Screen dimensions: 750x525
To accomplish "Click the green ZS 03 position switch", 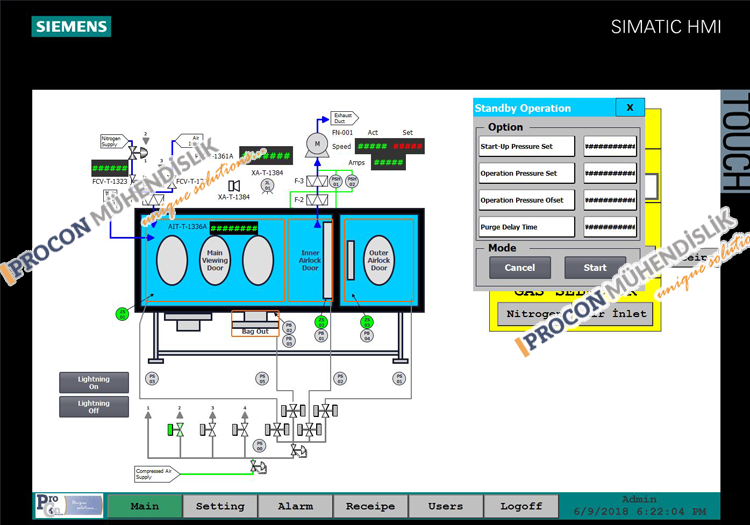I will click(367, 322).
